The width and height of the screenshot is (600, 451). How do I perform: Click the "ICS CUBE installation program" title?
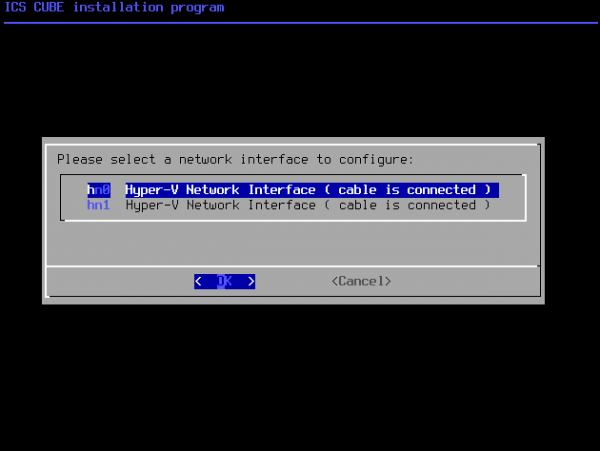[x=114, y=8]
